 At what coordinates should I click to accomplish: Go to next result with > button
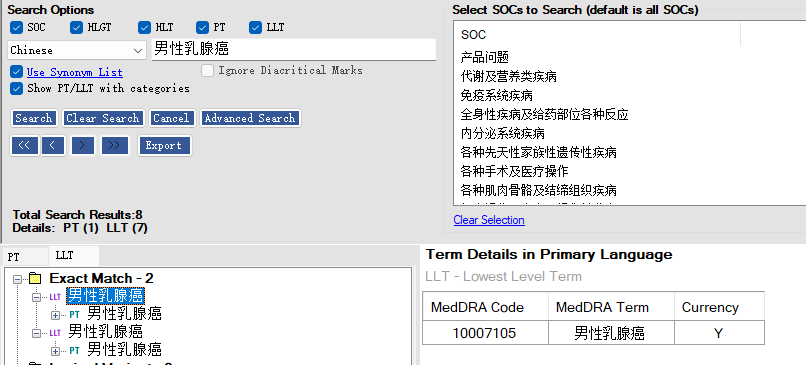point(83,145)
